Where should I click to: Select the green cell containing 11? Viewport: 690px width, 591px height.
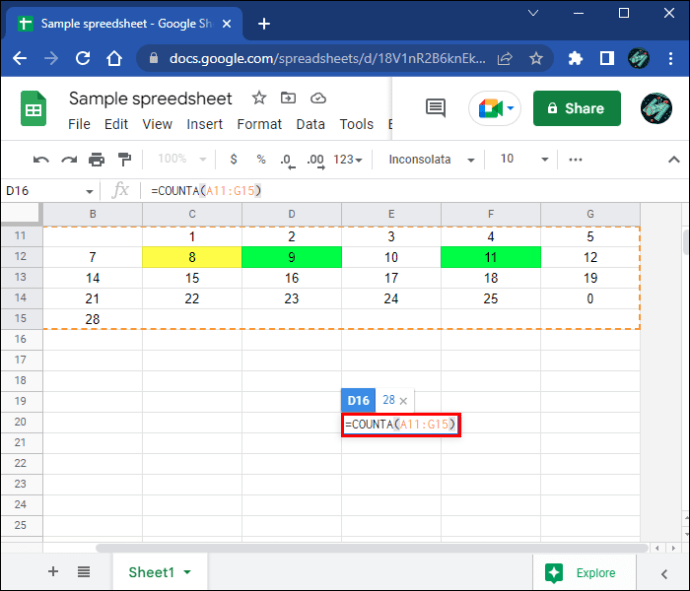tap(491, 257)
